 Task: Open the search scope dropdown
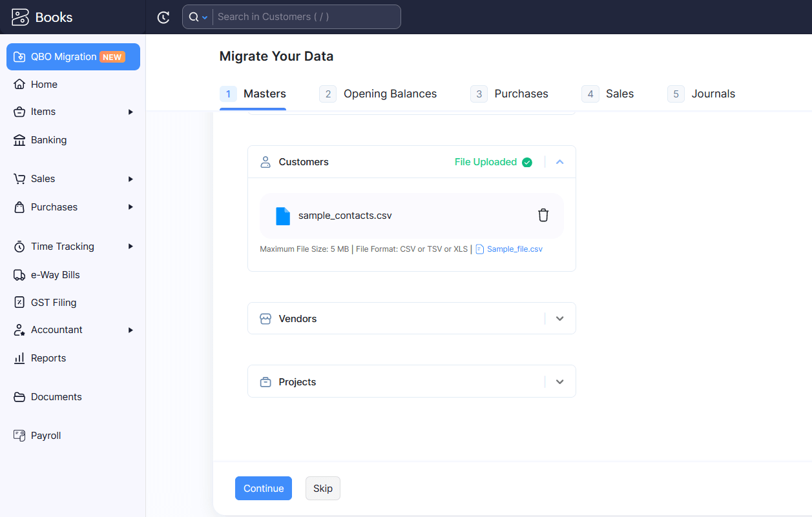point(198,17)
